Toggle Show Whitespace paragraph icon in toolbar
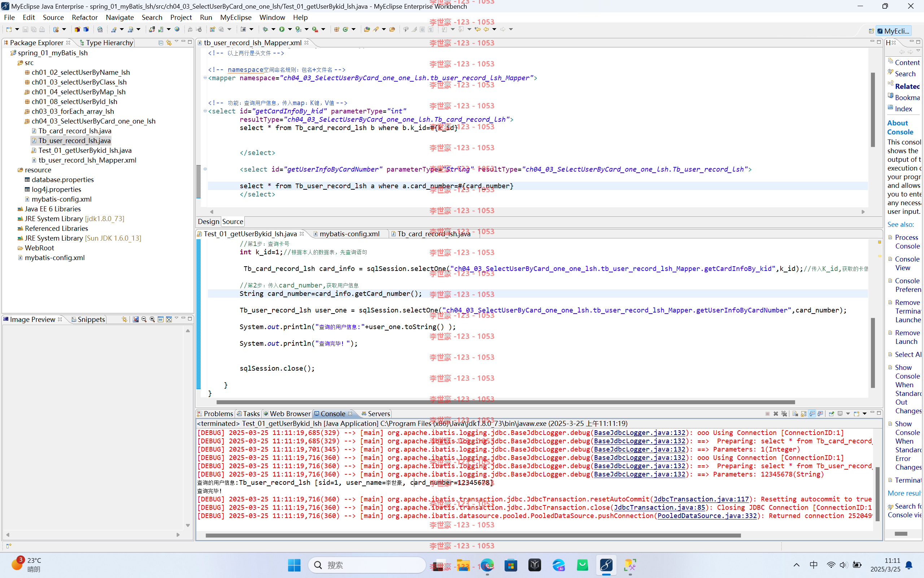The image size is (924, 578). coord(431,29)
